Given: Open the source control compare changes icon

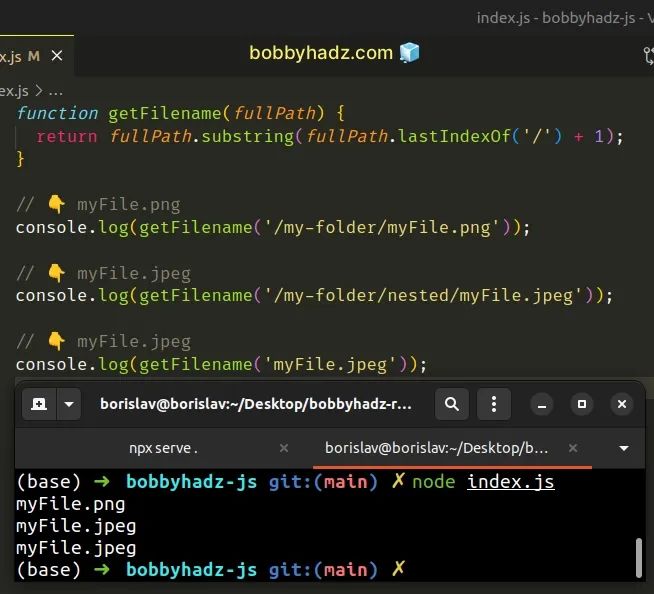Looking at the screenshot, I should pyautogui.click(x=649, y=55).
